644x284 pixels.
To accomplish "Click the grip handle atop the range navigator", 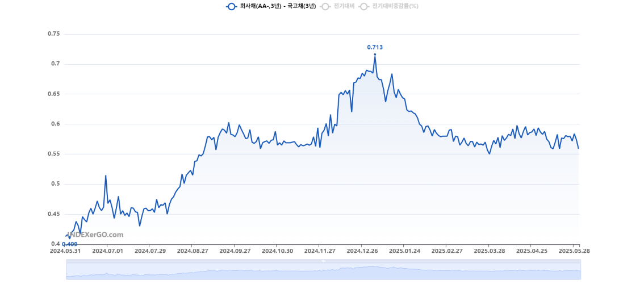I will [323, 261].
